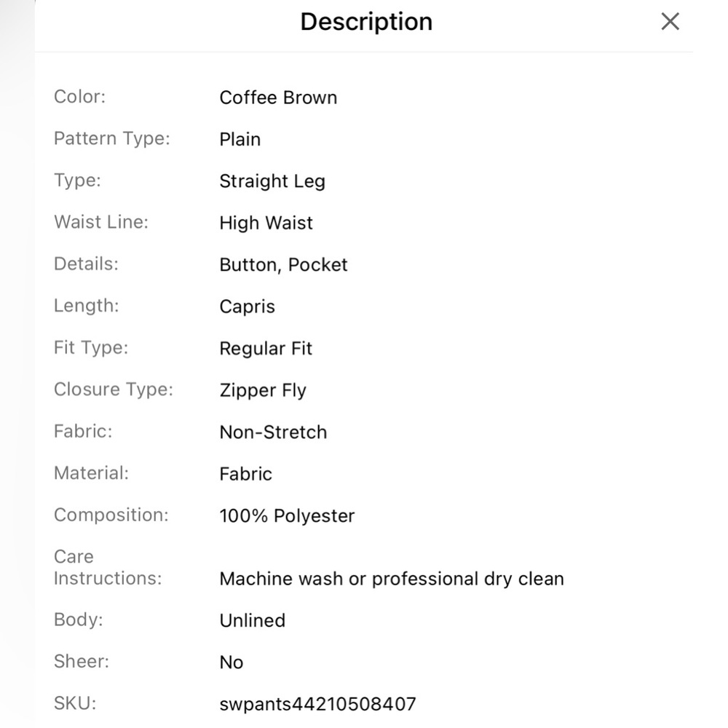This screenshot has height=728, width=728.
Task: Select the "Fabric" material value
Action: pos(246,474)
